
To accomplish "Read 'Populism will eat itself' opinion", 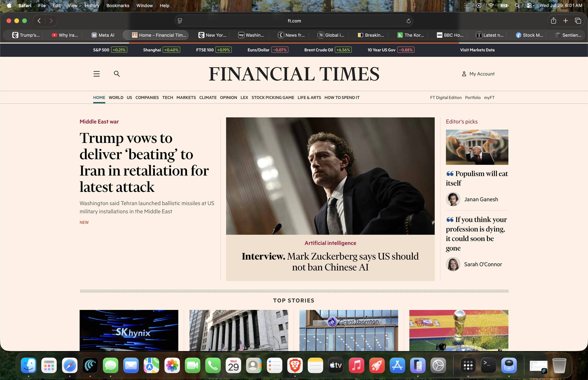I will coord(477,178).
